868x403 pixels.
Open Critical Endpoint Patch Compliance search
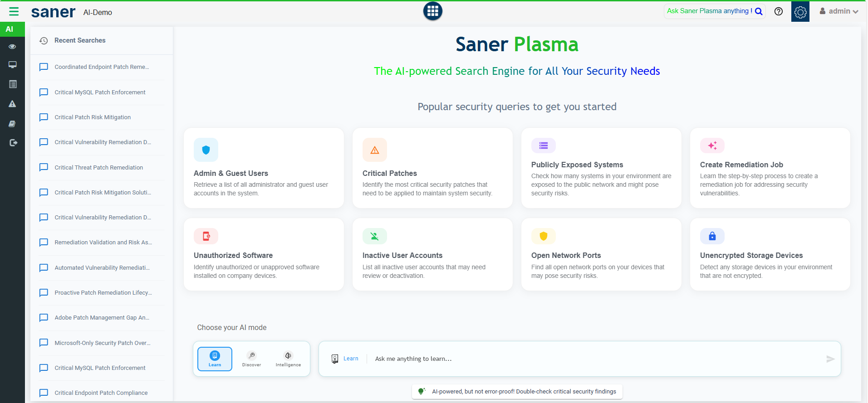pos(102,393)
